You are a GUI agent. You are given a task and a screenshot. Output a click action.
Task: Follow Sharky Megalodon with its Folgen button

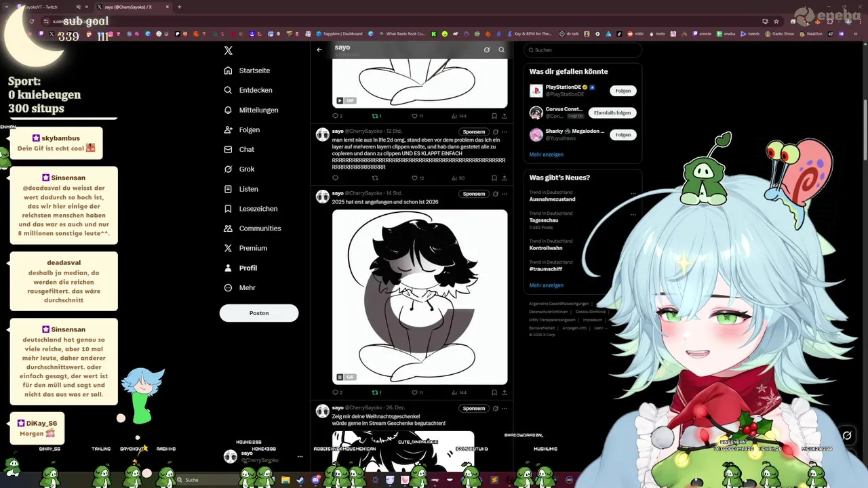pyautogui.click(x=623, y=135)
